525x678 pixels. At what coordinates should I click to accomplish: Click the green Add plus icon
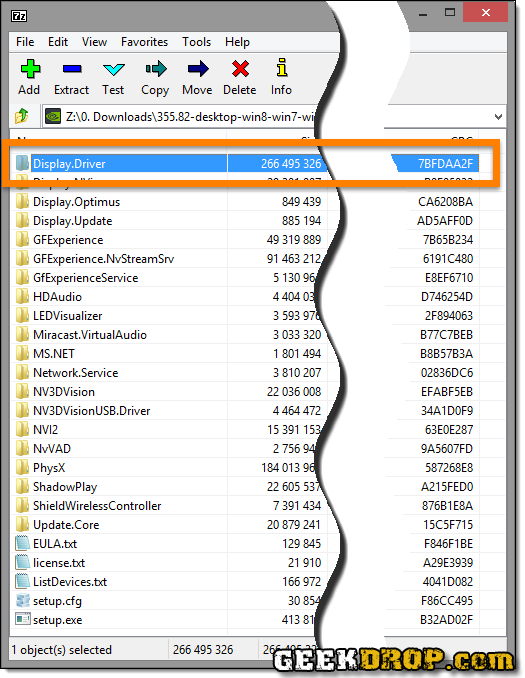click(x=30, y=69)
